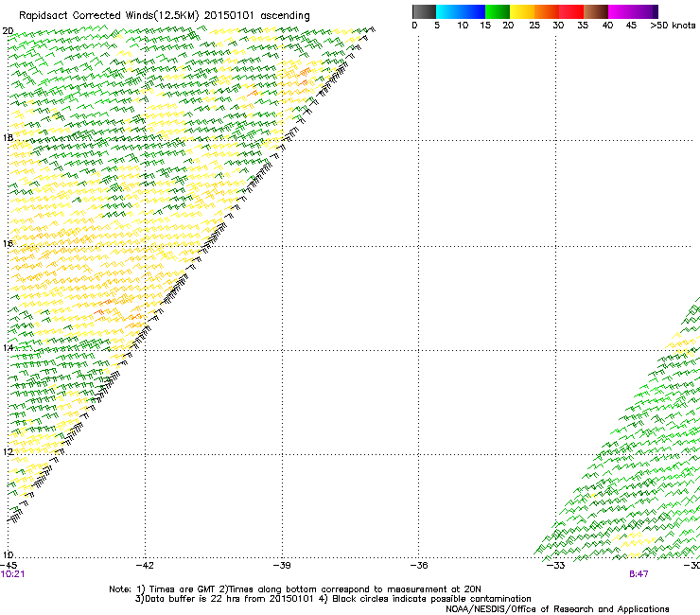This screenshot has width=700, height=615.
Task: Click the orange 25-30 knots color segment
Action: click(x=547, y=11)
